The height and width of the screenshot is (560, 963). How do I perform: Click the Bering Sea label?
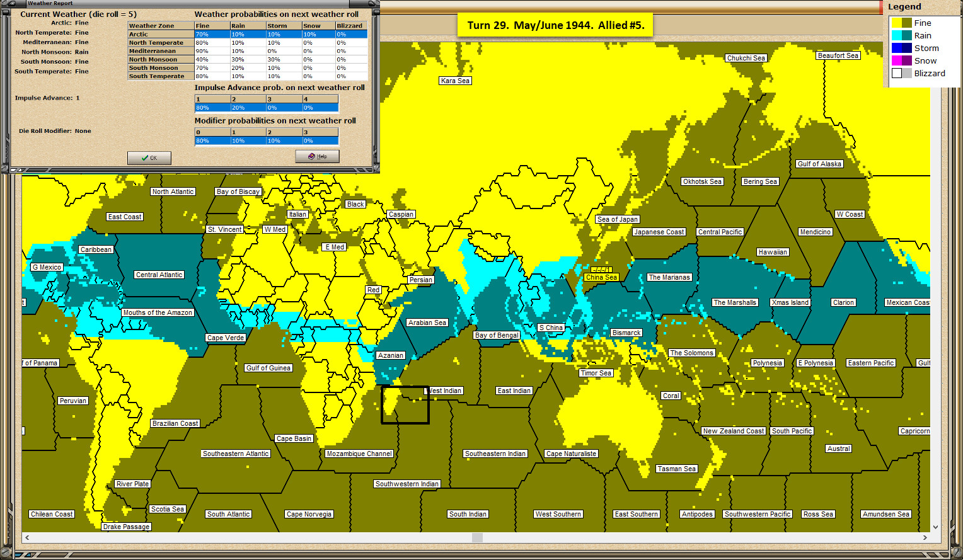760,181
